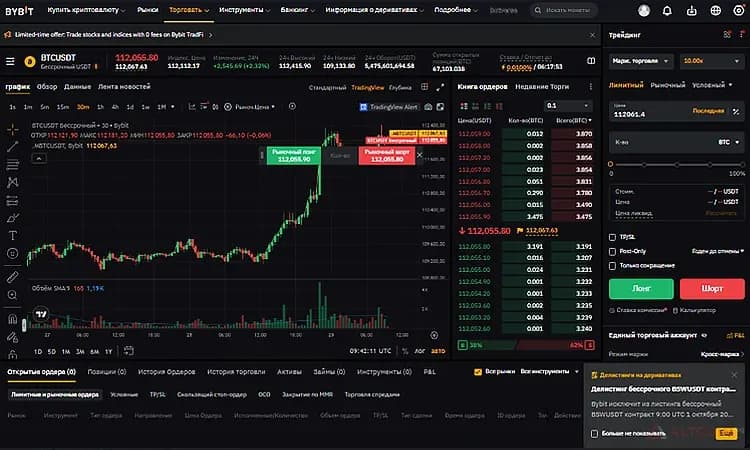Open the 0.1 order book grouping dropdown
The width and height of the screenshot is (750, 450).
click(x=568, y=106)
